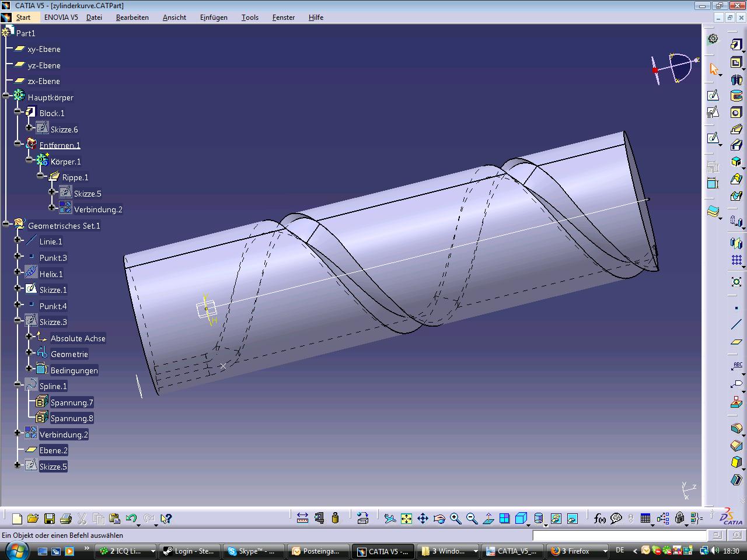Select the Shaft tool icon
Image resolution: width=747 pixels, height=560 pixels.
tap(736, 79)
